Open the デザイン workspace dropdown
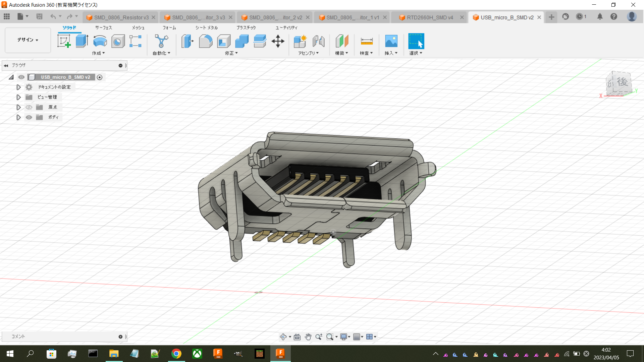The width and height of the screenshot is (644, 362). [x=28, y=40]
